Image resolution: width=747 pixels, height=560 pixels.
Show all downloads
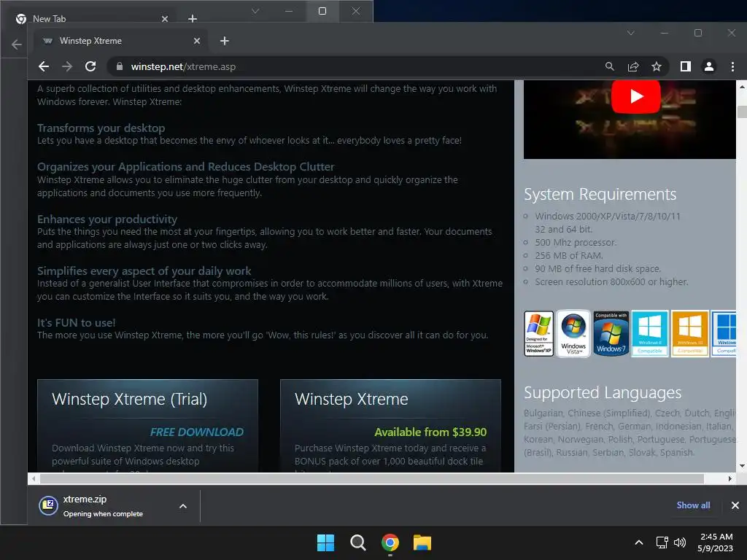pyautogui.click(x=693, y=505)
